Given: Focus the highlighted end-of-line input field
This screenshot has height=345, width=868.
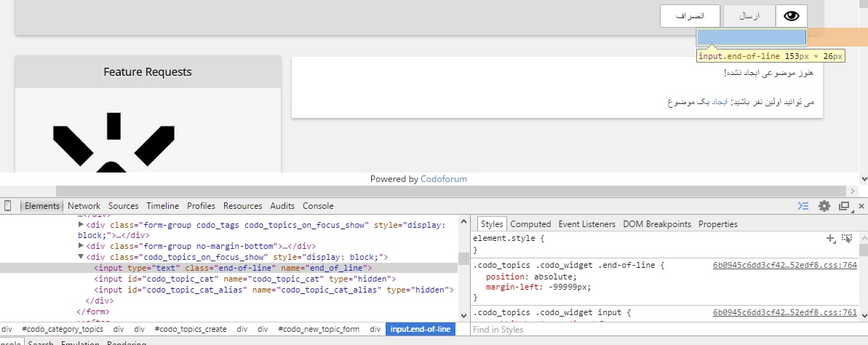Looking at the screenshot, I should (751, 37).
